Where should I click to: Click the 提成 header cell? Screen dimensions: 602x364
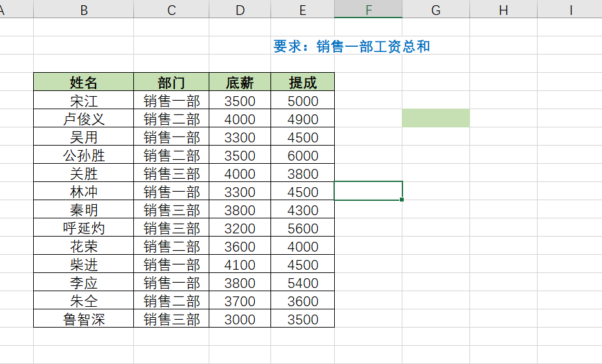pyautogui.click(x=302, y=82)
